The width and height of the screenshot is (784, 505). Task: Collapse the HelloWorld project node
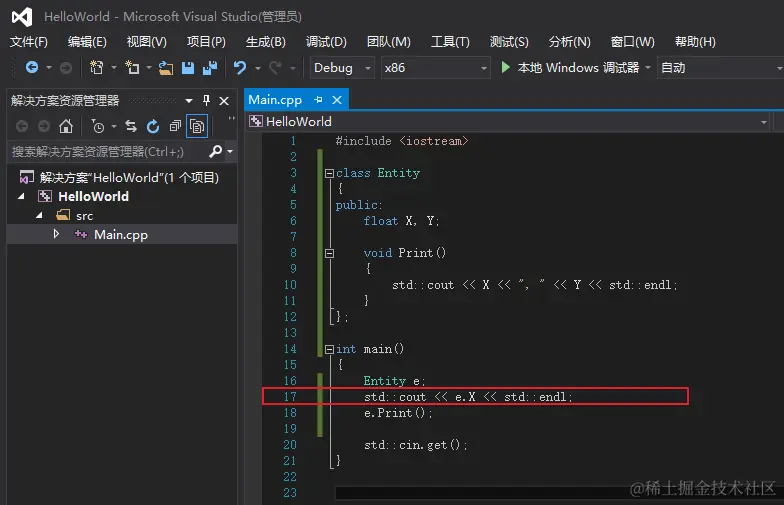[x=22, y=196]
